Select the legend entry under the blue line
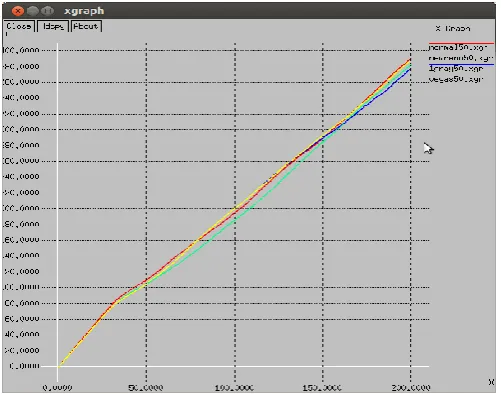501x394 pixels. tap(456, 69)
